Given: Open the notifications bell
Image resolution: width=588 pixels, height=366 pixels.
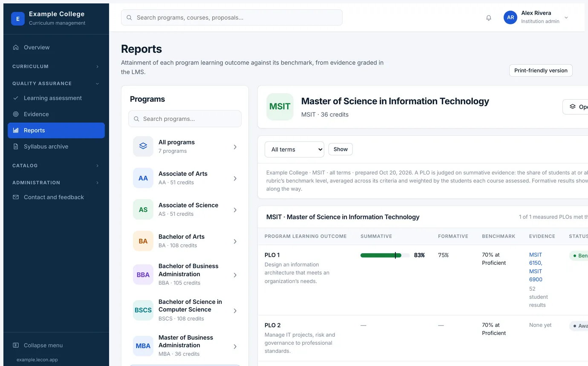Looking at the screenshot, I should (x=489, y=18).
